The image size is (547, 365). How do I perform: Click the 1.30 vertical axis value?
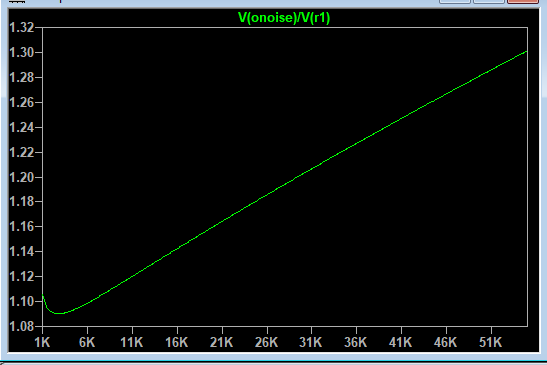[21, 53]
